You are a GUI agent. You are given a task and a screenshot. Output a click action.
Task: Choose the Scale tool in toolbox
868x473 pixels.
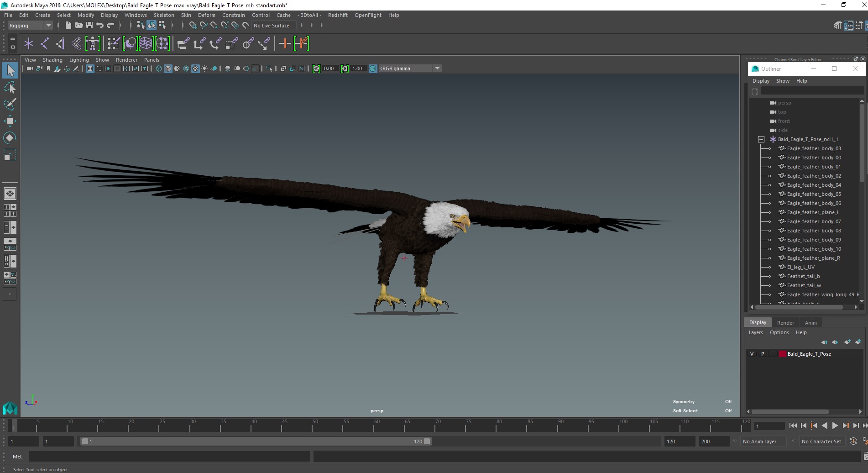10,155
